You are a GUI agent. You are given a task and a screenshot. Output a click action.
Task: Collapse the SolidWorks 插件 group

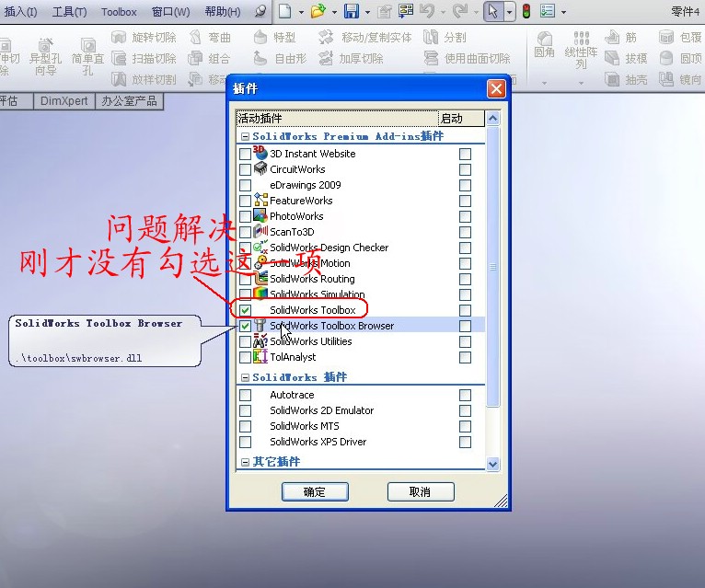(245, 377)
